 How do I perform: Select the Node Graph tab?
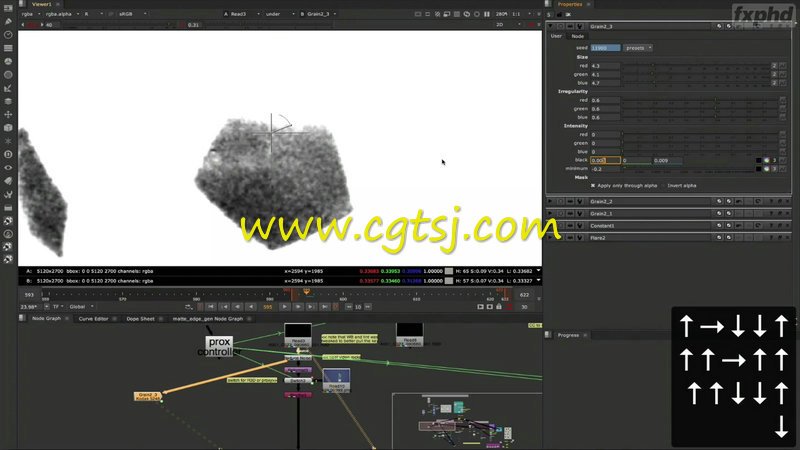pos(46,319)
